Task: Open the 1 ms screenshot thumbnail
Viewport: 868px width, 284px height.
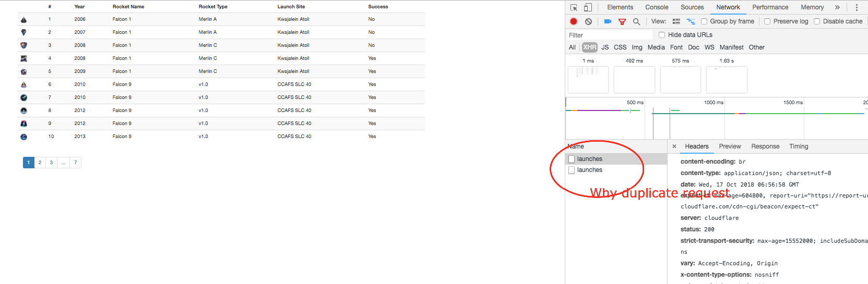Action: 588,79
